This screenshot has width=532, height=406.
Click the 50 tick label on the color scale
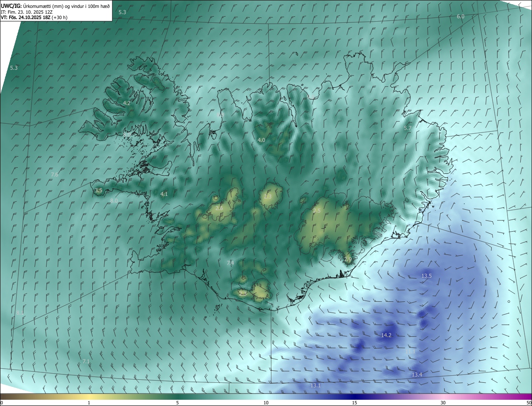pyautogui.click(x=529, y=403)
